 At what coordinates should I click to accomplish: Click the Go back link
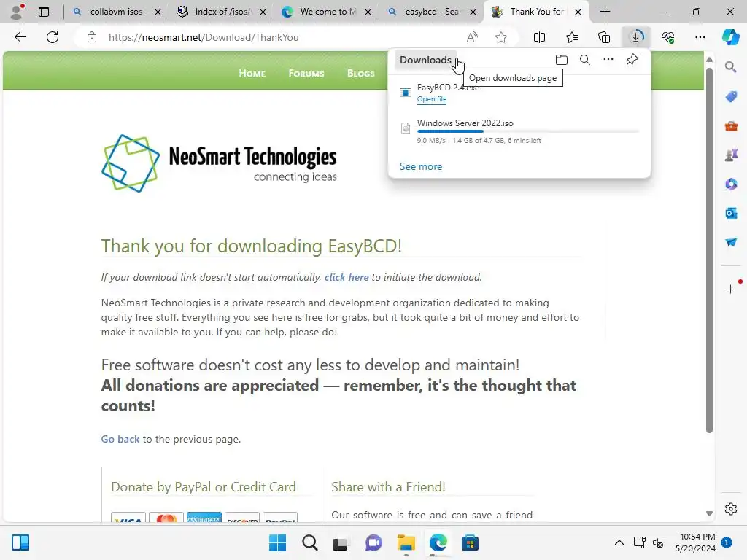pos(120,439)
